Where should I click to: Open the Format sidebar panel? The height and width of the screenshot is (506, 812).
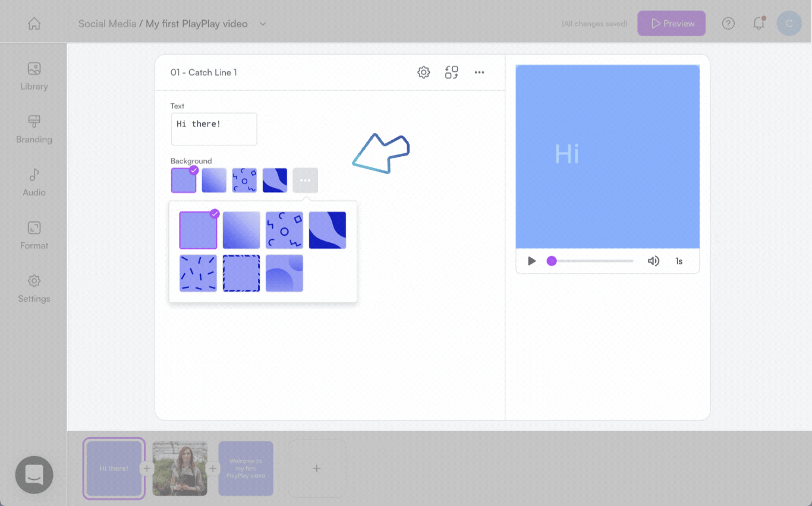(x=34, y=236)
